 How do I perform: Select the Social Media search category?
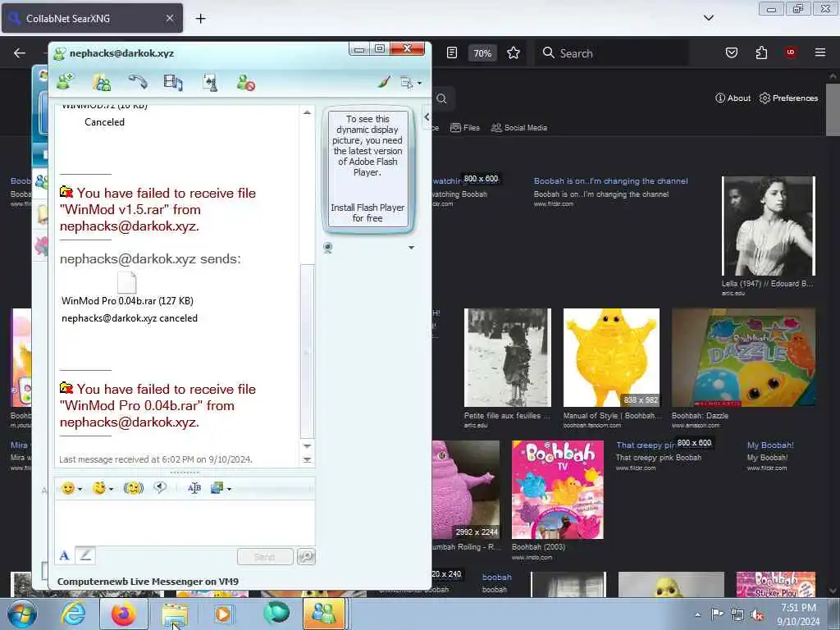[519, 127]
